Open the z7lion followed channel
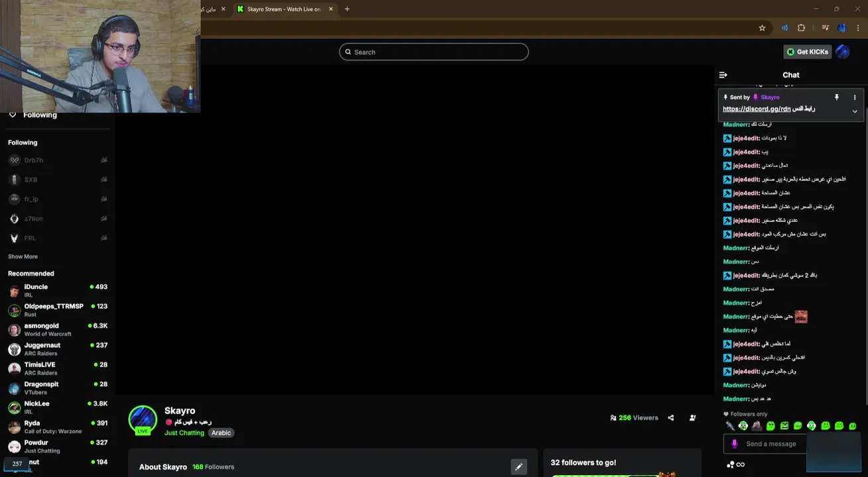 click(58, 219)
